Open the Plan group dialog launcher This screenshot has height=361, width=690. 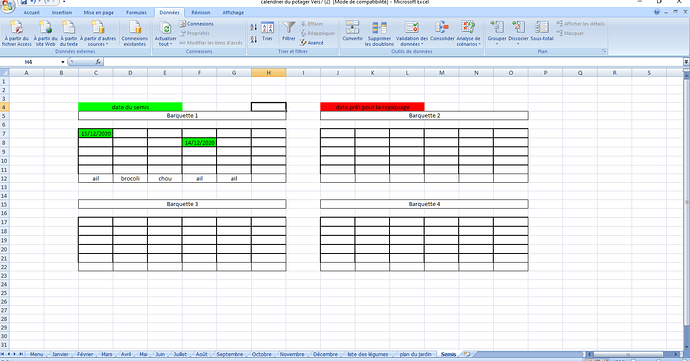(x=604, y=52)
